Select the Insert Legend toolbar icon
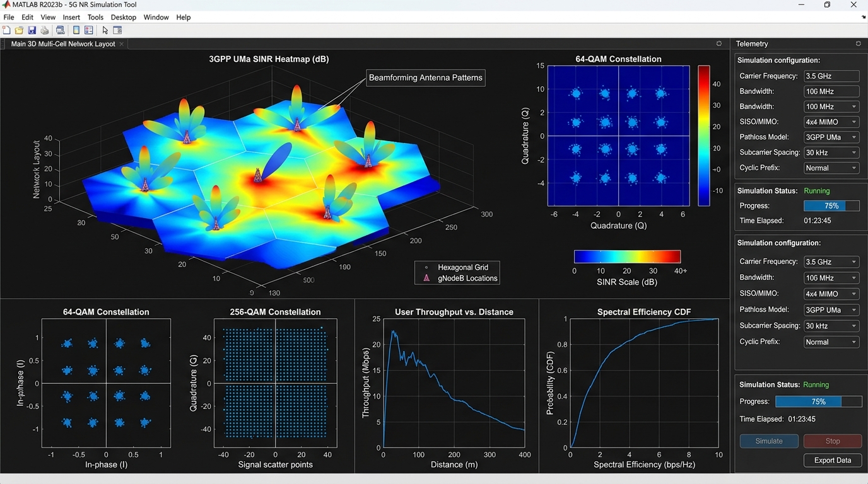 click(x=89, y=30)
